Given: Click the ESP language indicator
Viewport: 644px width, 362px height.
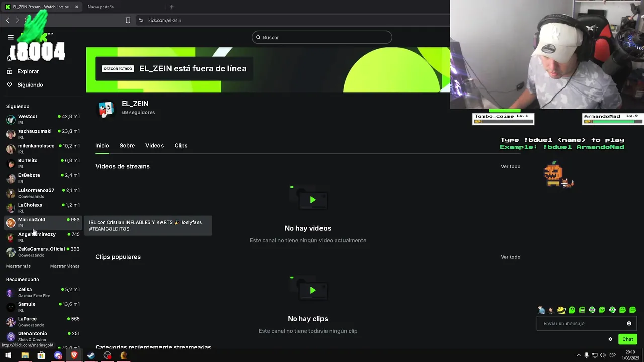Looking at the screenshot, I should 612,355.
